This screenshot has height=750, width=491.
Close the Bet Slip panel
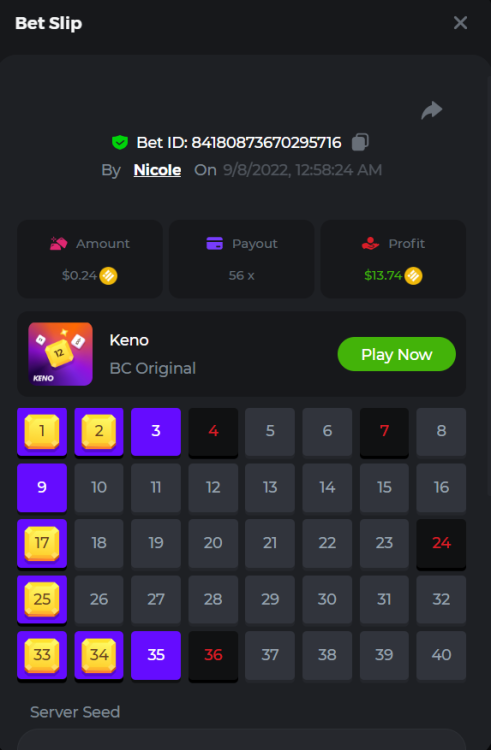click(460, 22)
